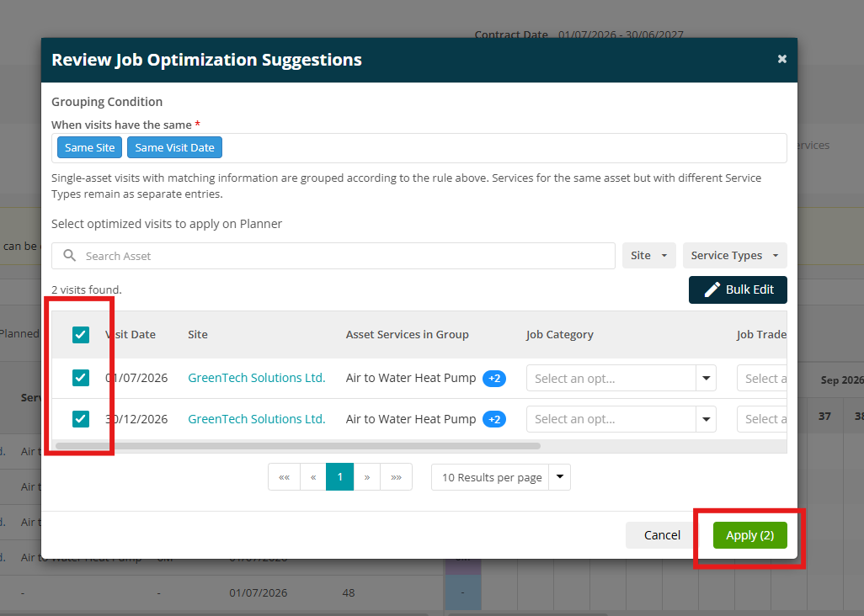Toggle the select-all header checkbox
This screenshot has height=616, width=864.
(x=81, y=335)
